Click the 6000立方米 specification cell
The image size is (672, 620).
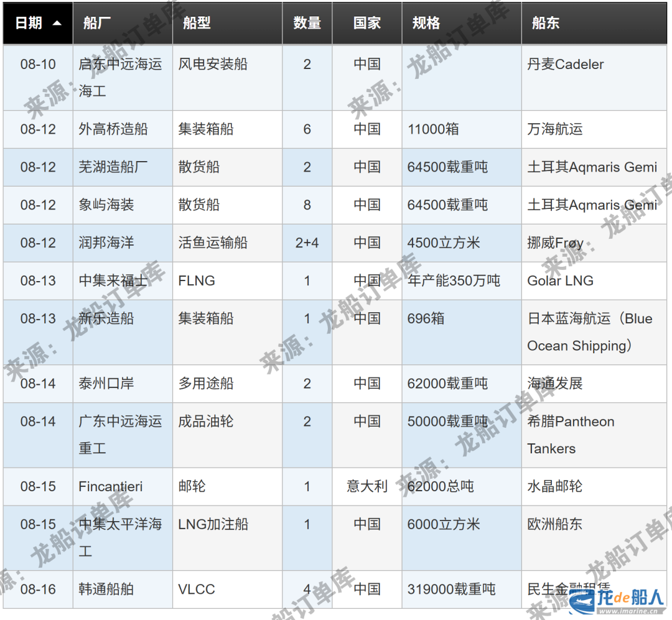(462, 538)
